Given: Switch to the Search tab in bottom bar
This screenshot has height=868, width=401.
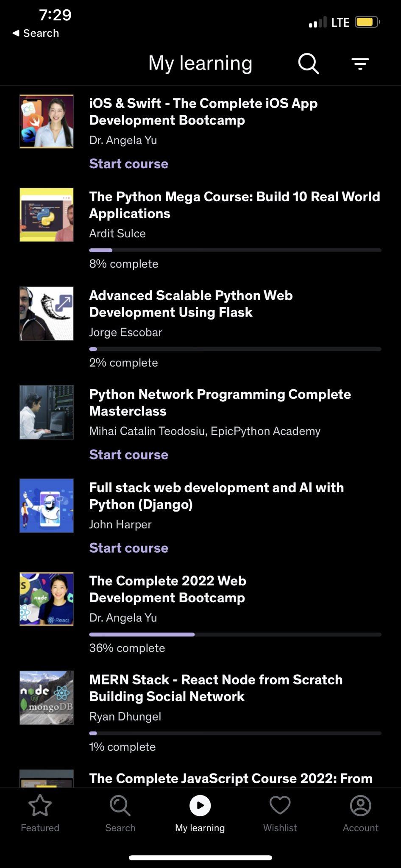Looking at the screenshot, I should point(120,813).
